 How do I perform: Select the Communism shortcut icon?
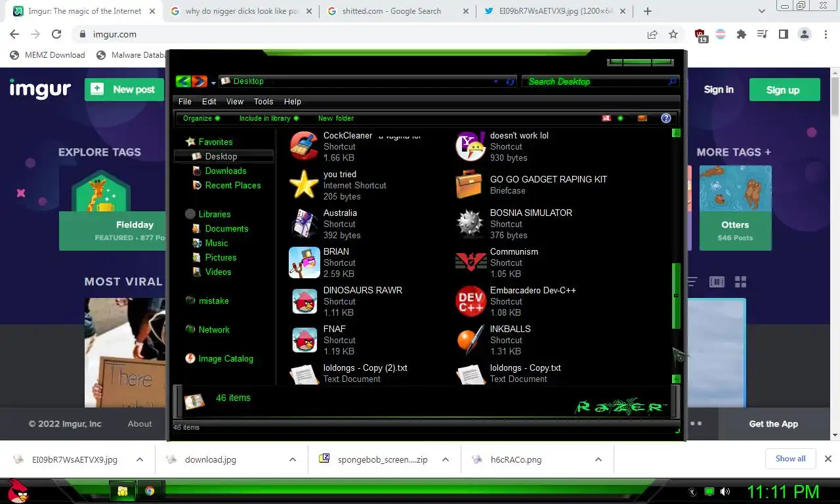pos(471,262)
